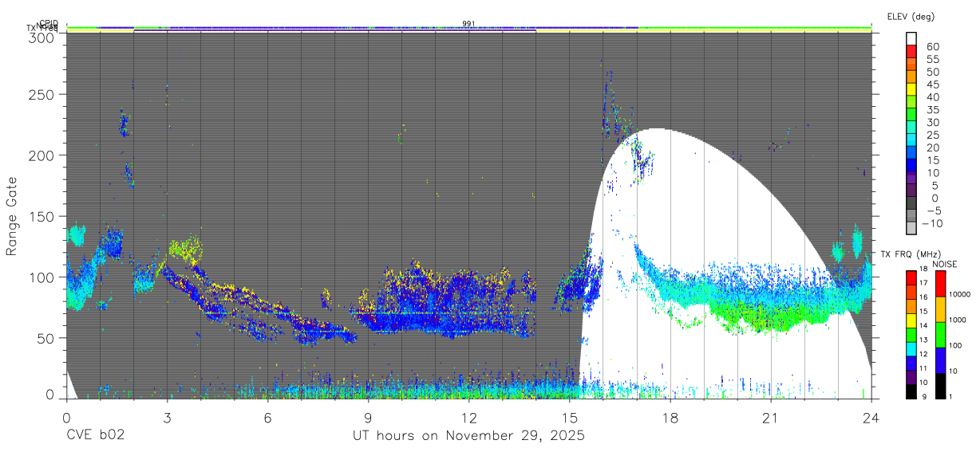Viewport: 980px width, 452px height.
Task: Click the 'TX FRQ (MHz)' legend title
Action: click(x=911, y=254)
